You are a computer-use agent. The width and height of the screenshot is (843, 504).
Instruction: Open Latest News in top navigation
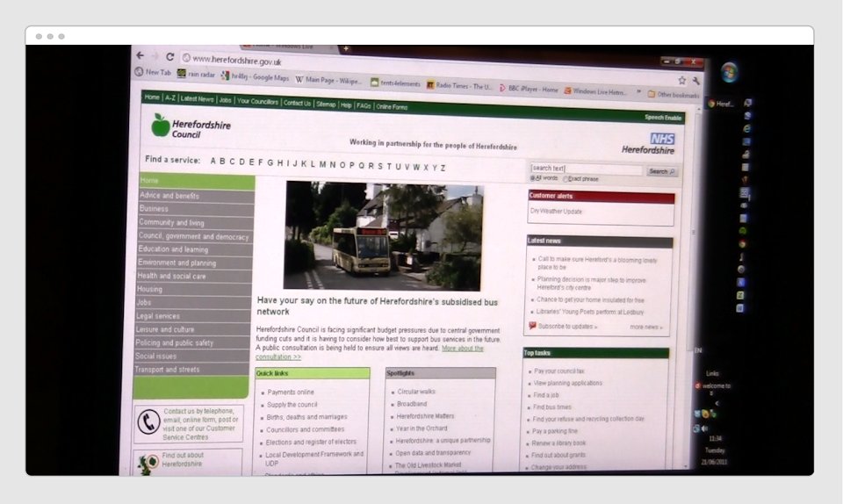[x=197, y=99]
